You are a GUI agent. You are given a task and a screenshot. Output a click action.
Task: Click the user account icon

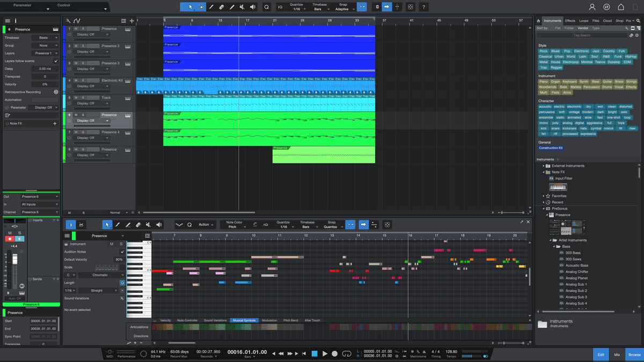tap(592, 7)
